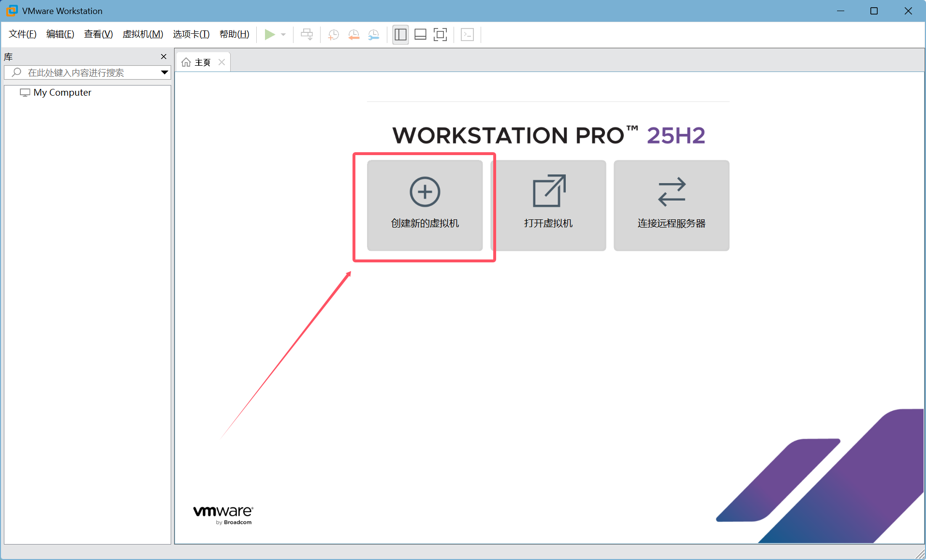Toggle the thumbnail bar visibility
Screen dimensions: 926x560
pos(420,34)
